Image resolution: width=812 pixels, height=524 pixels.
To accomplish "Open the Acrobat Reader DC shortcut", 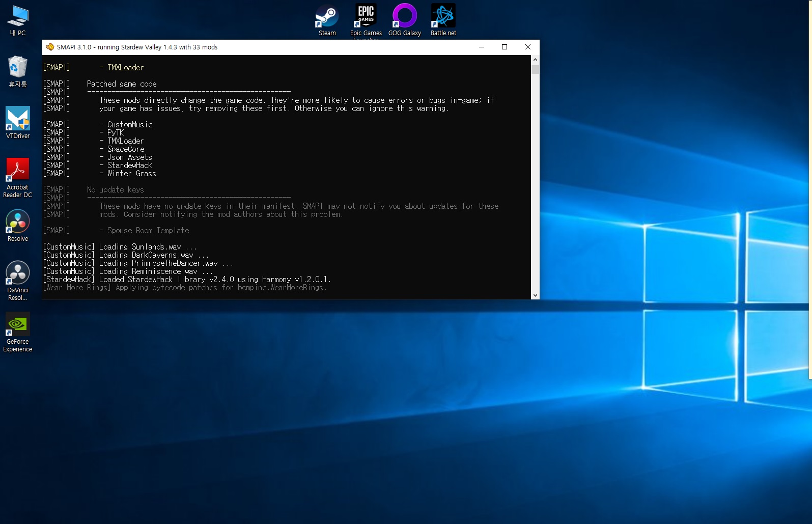I will click(x=18, y=178).
